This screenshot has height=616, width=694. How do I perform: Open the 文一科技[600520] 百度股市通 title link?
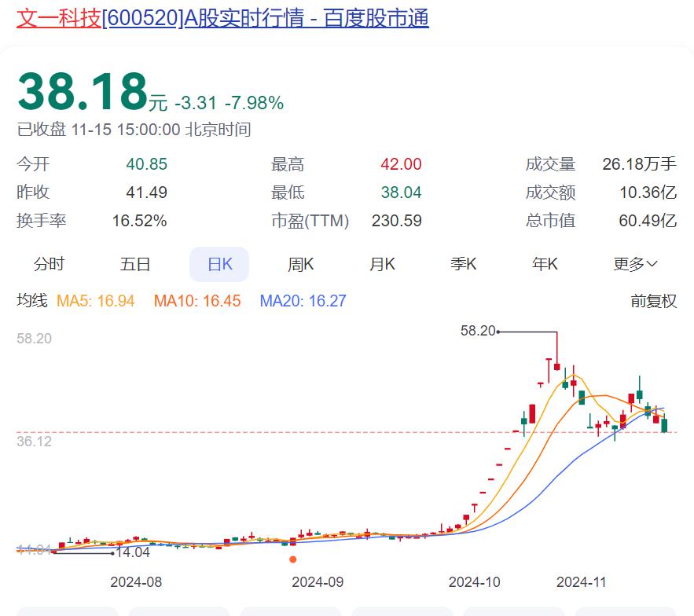click(x=222, y=19)
